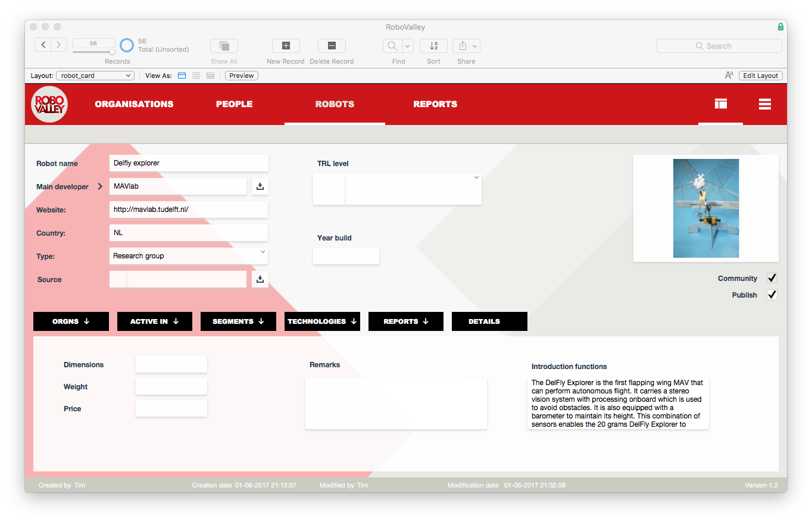Open the ORGANISATIONS tab
The height and width of the screenshot is (522, 812).
tap(134, 104)
